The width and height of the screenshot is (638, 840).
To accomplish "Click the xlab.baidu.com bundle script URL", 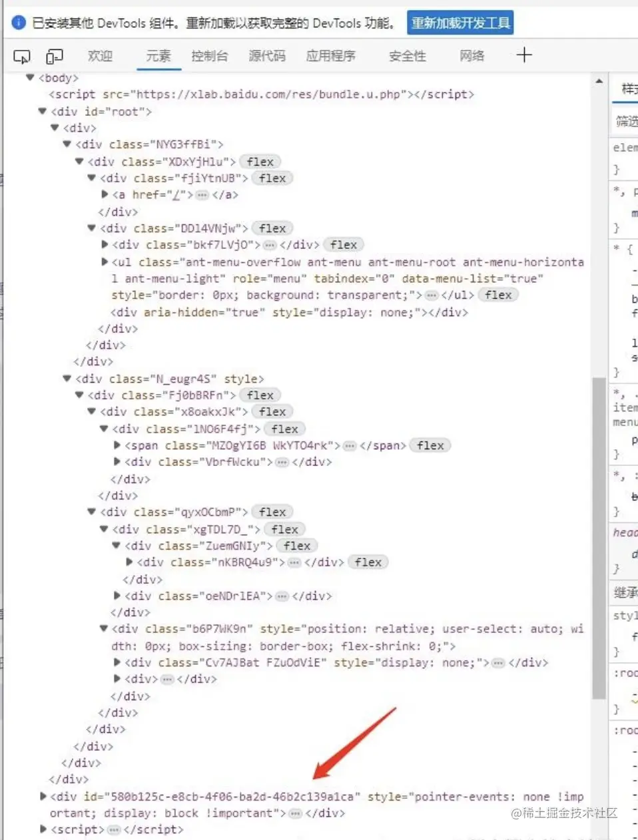I will [x=268, y=95].
